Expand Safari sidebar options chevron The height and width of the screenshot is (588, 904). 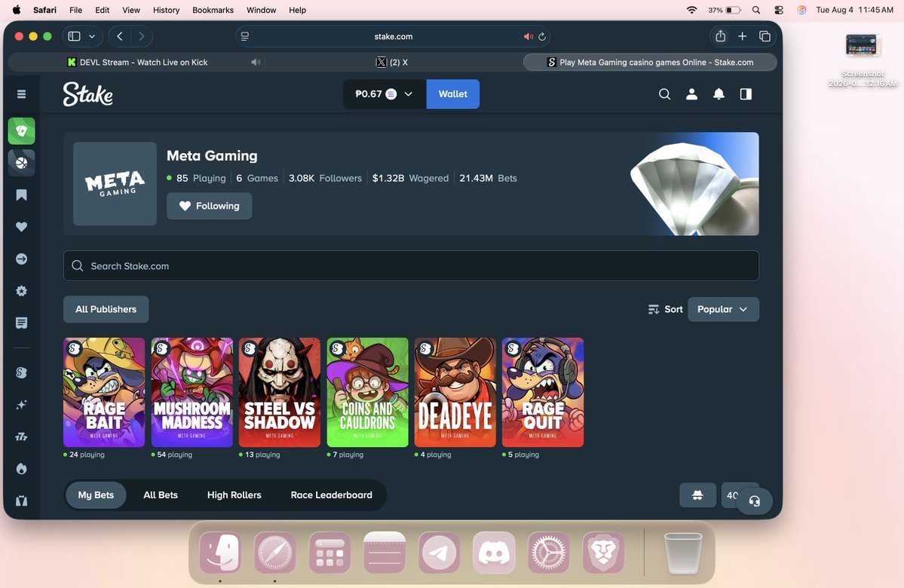92,36
